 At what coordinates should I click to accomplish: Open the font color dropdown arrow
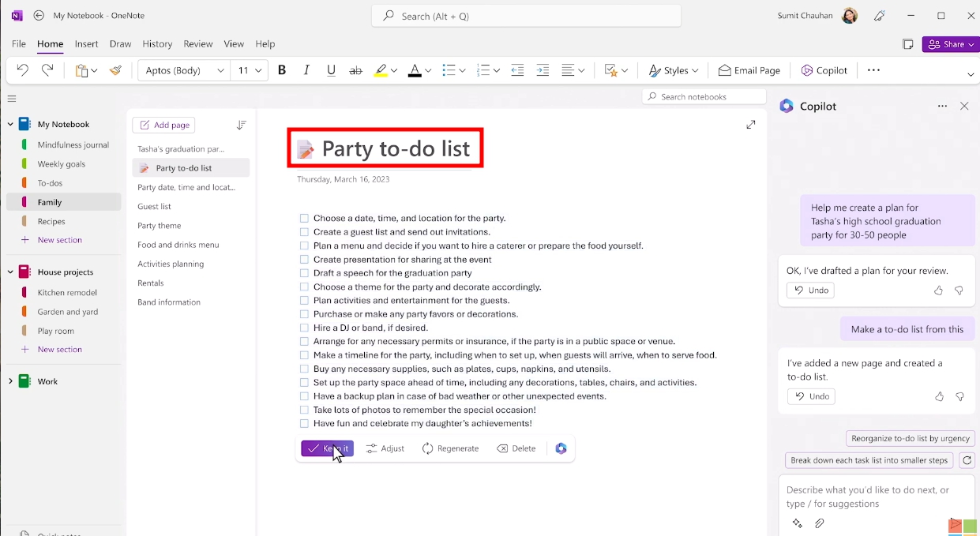click(428, 70)
